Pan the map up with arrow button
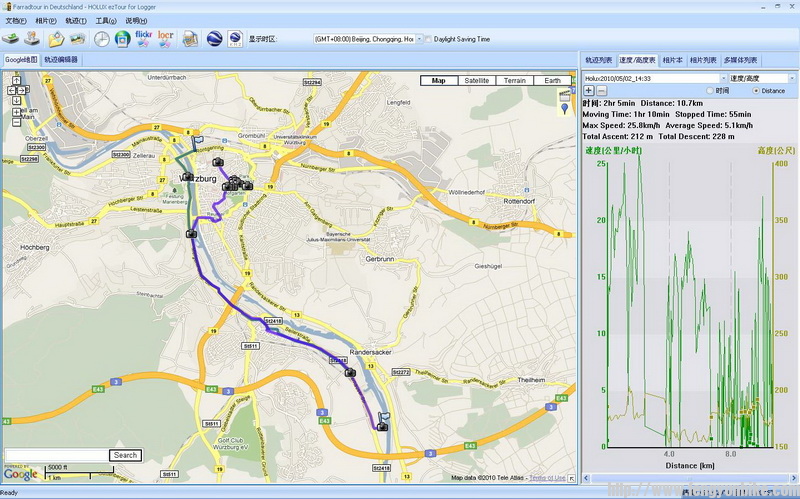This screenshot has height=499, width=800. pyautogui.click(x=16, y=80)
